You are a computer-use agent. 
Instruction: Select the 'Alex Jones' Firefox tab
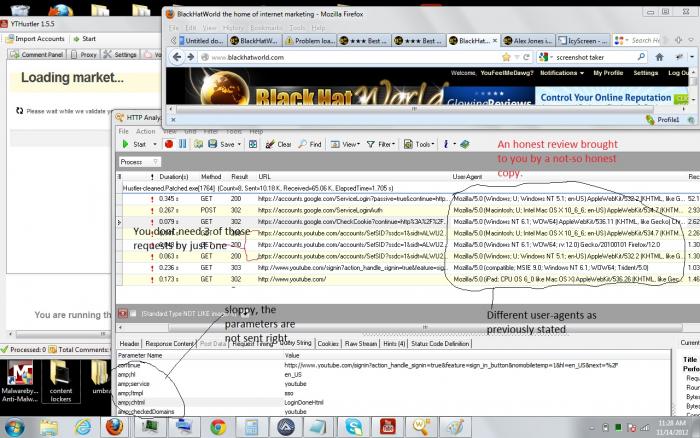point(528,41)
